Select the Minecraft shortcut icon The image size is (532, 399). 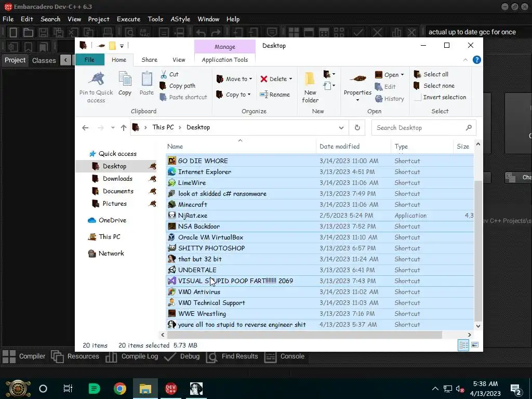pyautogui.click(x=172, y=204)
